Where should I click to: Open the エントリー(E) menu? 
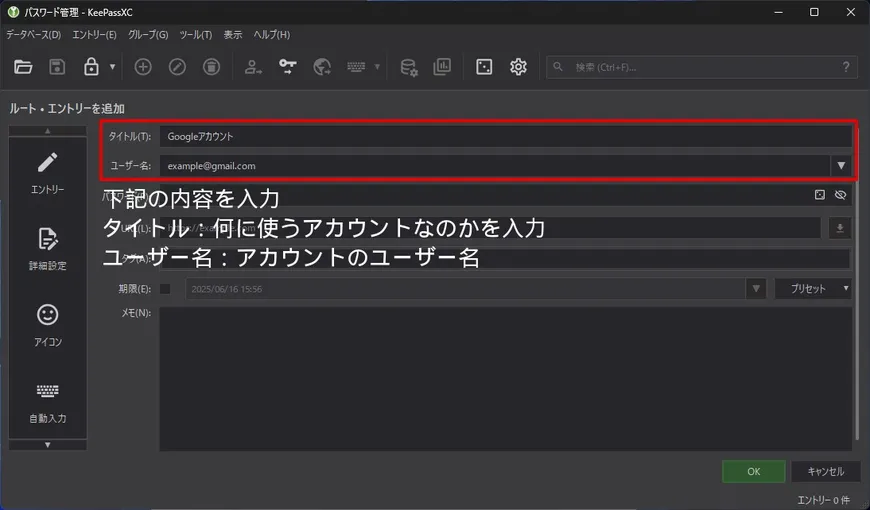click(94, 34)
